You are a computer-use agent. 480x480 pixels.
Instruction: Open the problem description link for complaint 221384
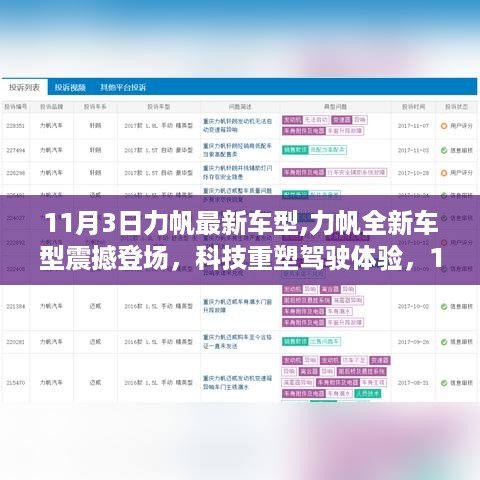pyautogui.click(x=237, y=306)
